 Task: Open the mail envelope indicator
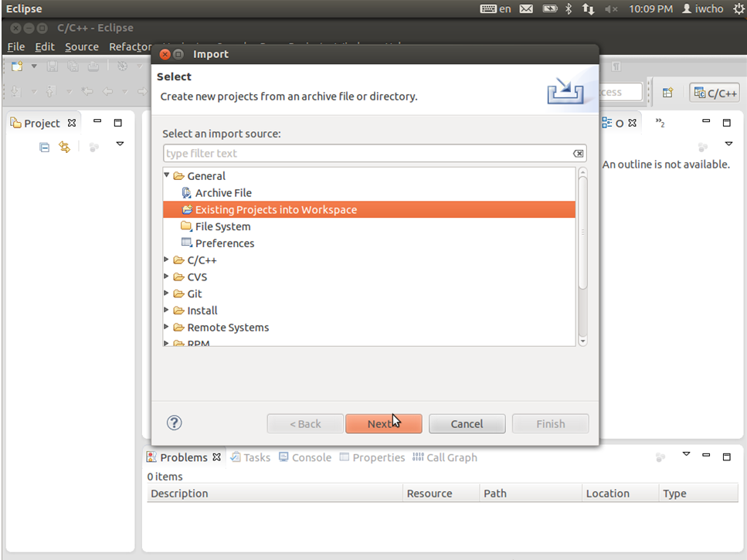pyautogui.click(x=526, y=8)
